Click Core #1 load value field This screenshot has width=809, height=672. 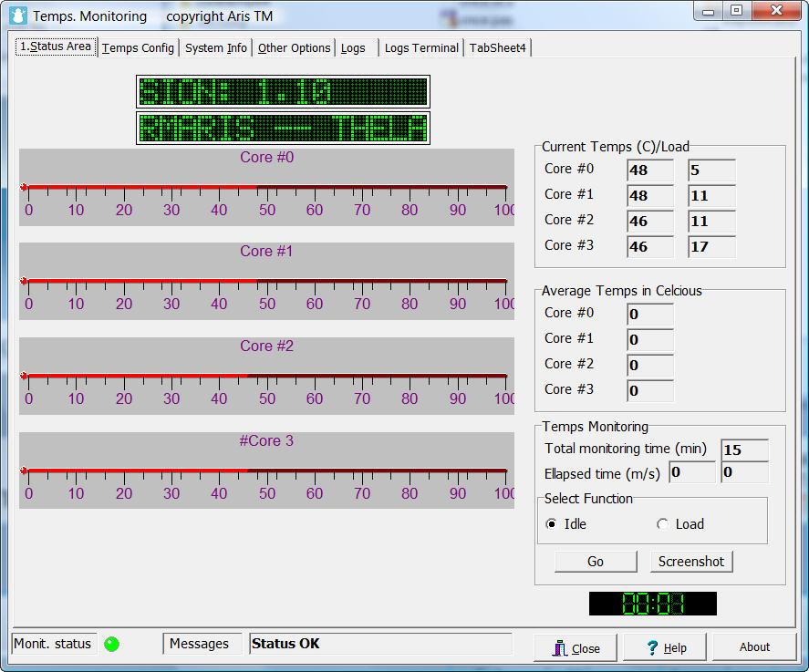(711, 195)
